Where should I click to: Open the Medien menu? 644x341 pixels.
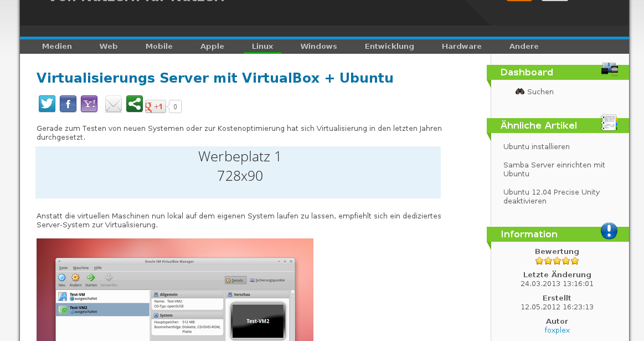pos(57,46)
